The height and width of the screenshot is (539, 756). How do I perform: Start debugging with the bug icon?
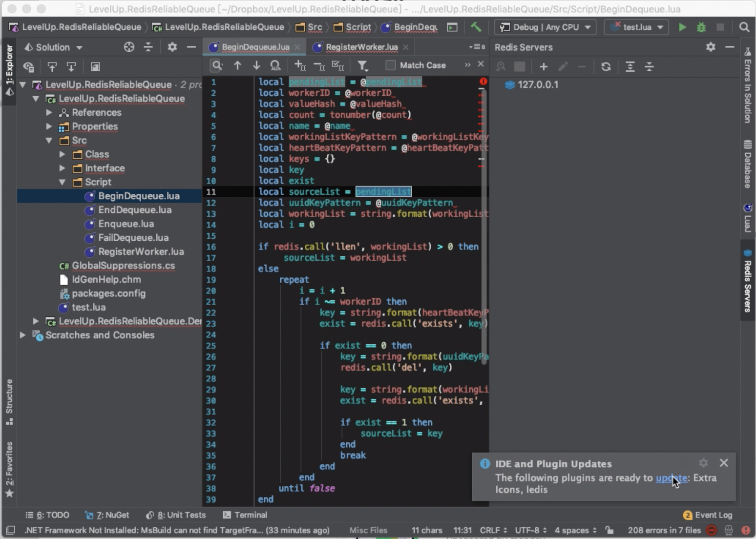tap(701, 27)
